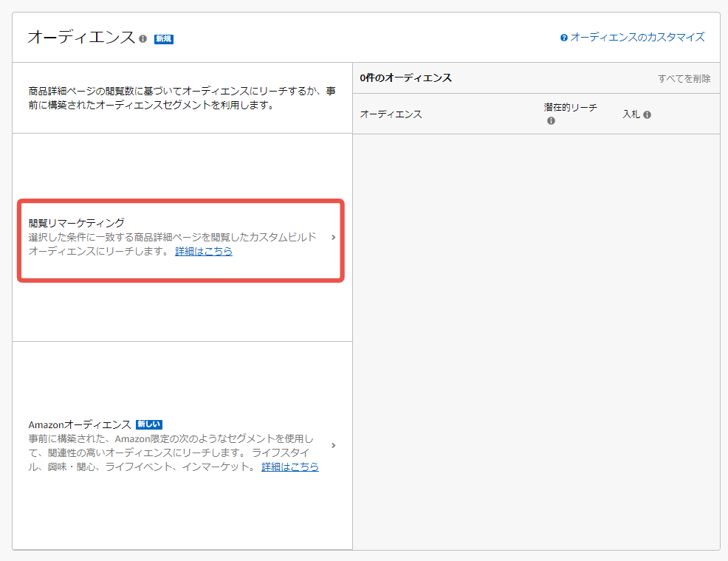The height and width of the screenshot is (561, 728).
Task: Click the 新しい badge beside Amazonオーディエンス
Action: 148,424
